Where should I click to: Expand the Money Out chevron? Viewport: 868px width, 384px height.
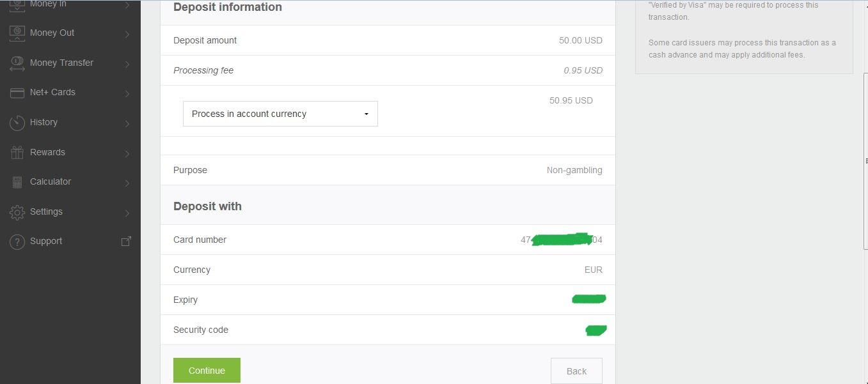click(127, 34)
